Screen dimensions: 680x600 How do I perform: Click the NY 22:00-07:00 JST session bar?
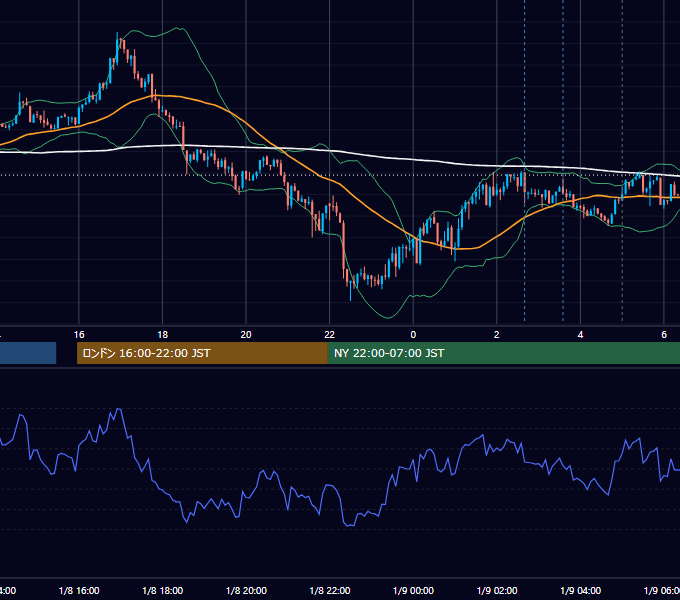click(503, 353)
